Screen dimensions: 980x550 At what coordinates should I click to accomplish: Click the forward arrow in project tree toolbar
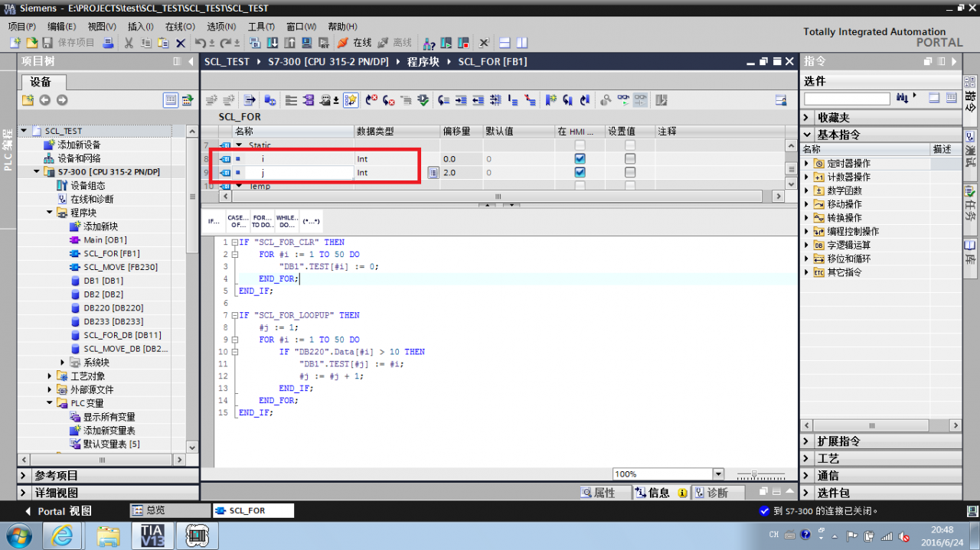click(x=62, y=100)
